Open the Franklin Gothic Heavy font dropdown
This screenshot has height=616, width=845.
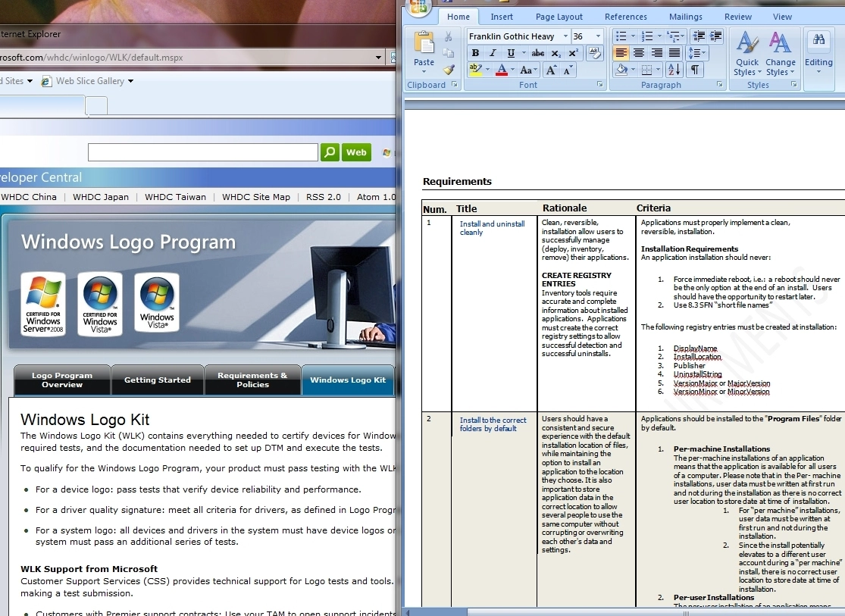point(565,36)
